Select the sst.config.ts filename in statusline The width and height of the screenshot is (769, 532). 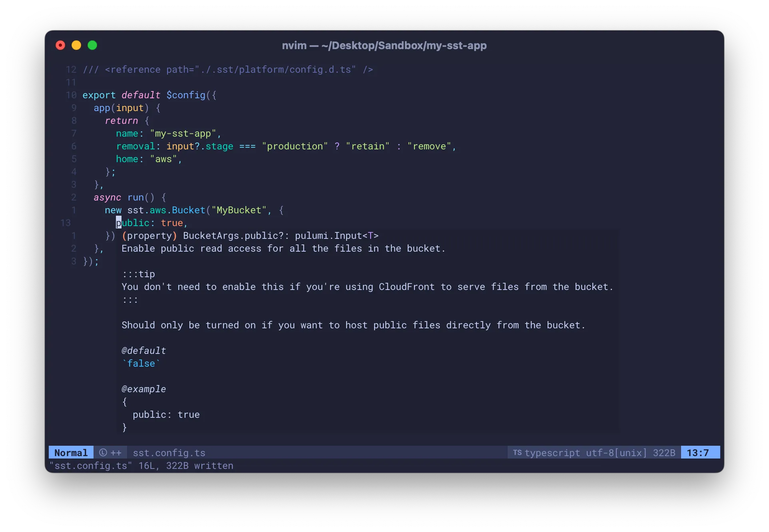(x=169, y=453)
